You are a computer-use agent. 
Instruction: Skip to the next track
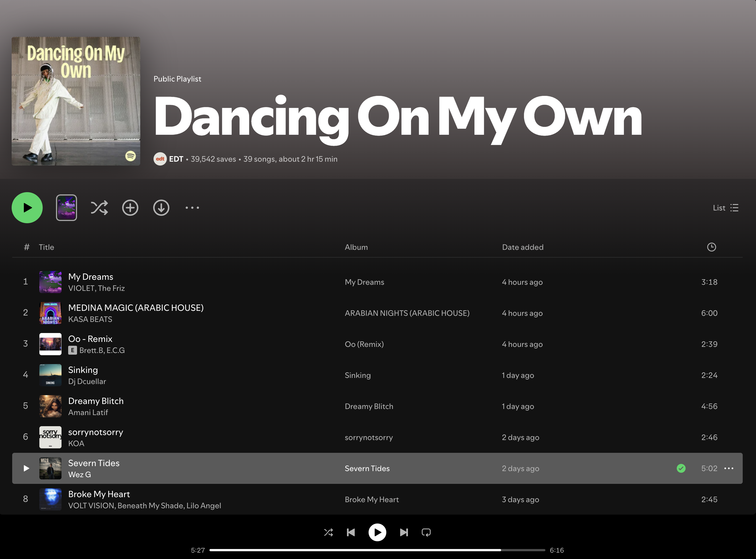(404, 532)
